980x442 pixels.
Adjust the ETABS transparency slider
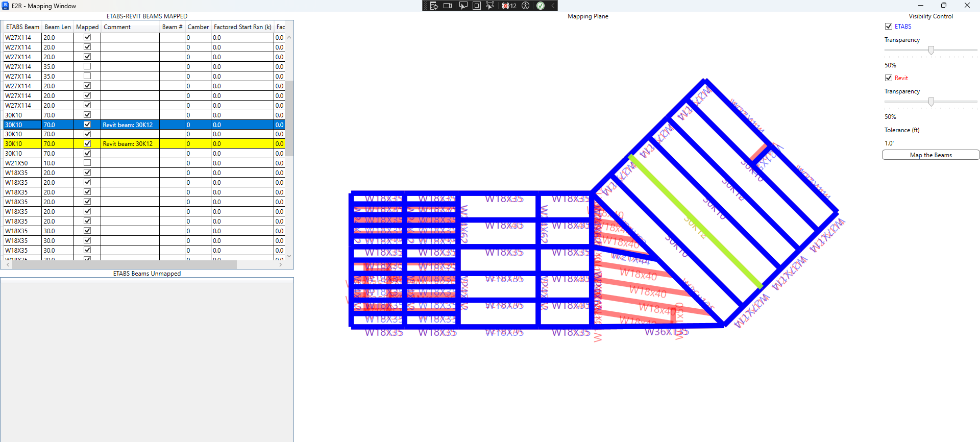coord(931,50)
